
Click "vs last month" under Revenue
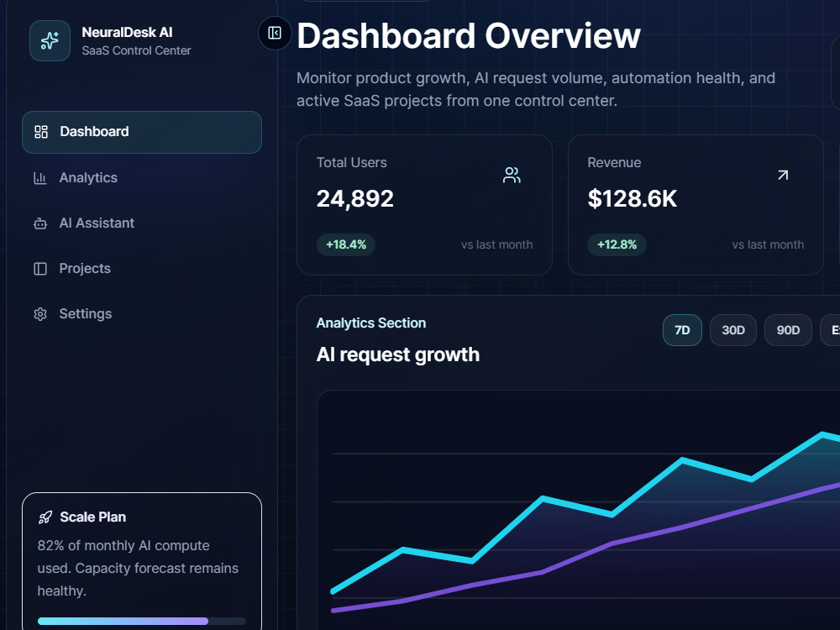point(769,244)
